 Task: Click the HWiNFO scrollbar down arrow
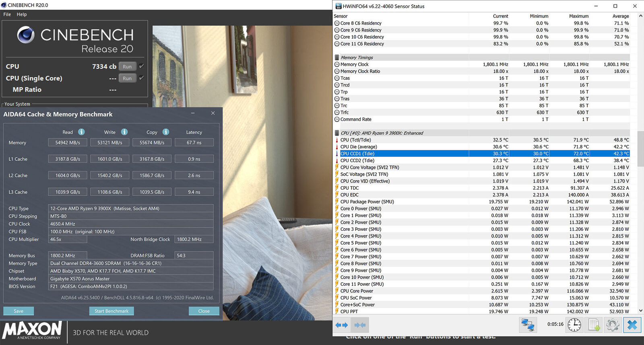coord(641,311)
